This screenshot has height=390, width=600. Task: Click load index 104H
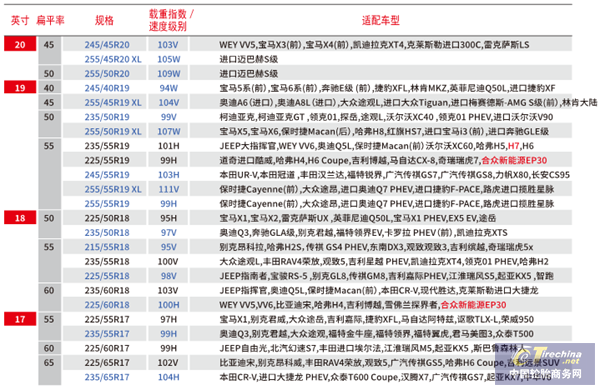coord(169,377)
